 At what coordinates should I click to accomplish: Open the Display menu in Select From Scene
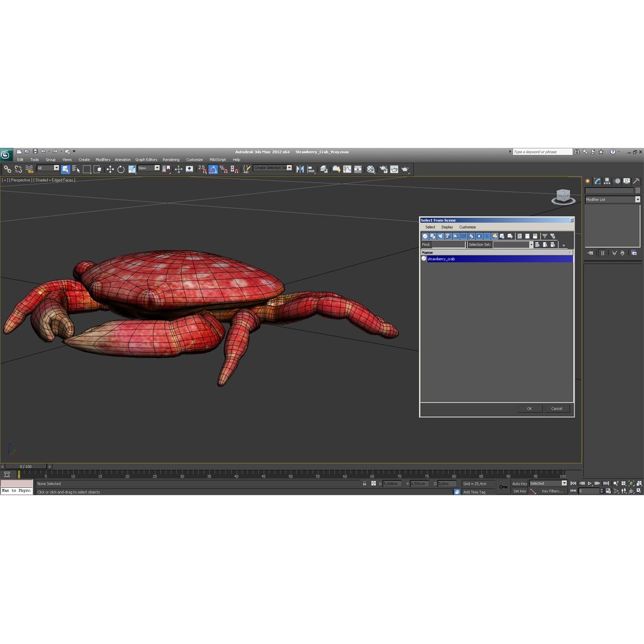coord(447,227)
